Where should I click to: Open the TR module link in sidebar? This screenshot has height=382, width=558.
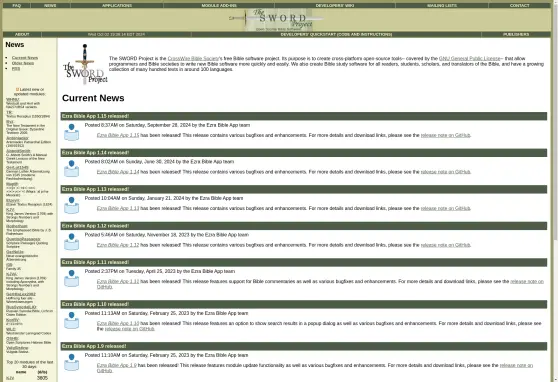tap(9, 112)
